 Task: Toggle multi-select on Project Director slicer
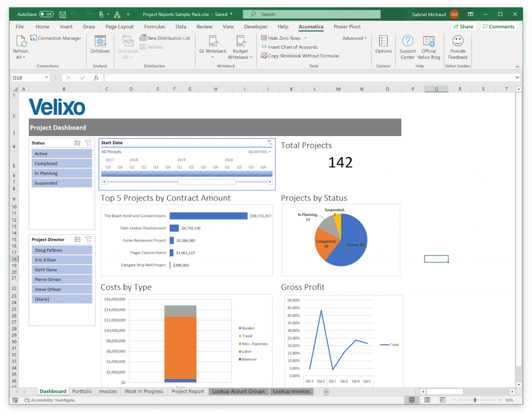(77, 239)
